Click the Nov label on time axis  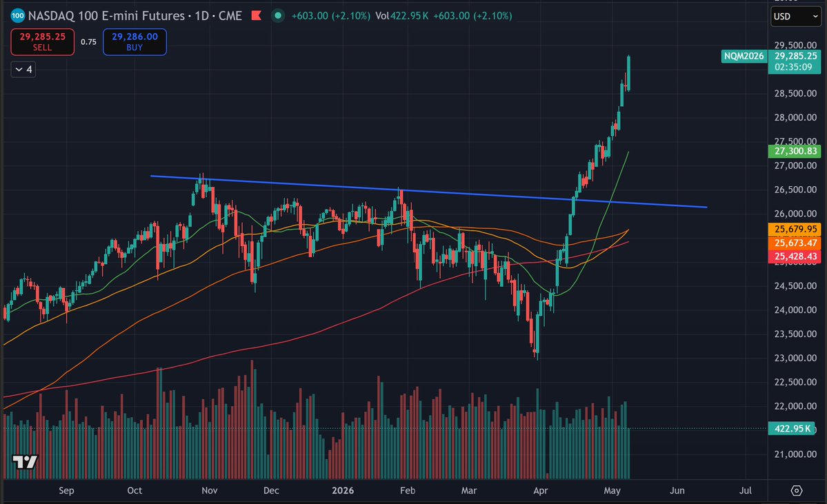(210, 491)
